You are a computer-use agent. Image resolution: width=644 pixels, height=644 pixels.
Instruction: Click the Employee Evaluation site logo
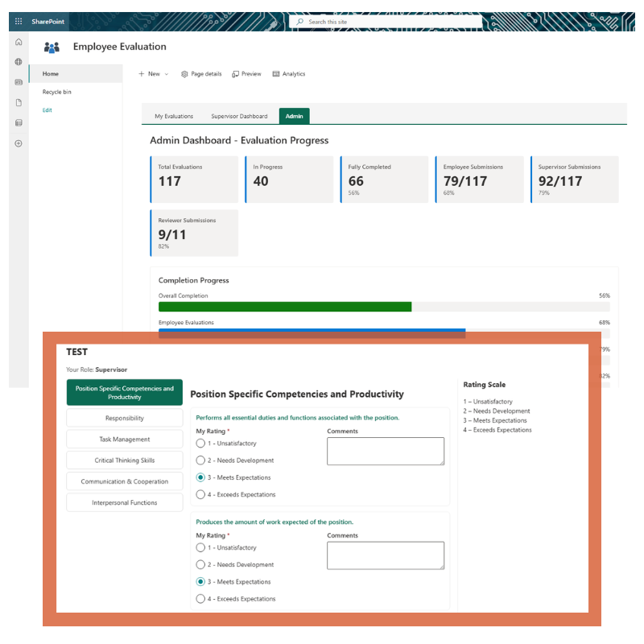52,47
